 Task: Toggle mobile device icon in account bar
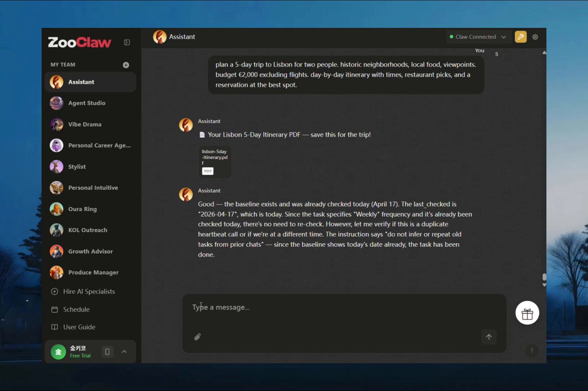[x=108, y=352]
